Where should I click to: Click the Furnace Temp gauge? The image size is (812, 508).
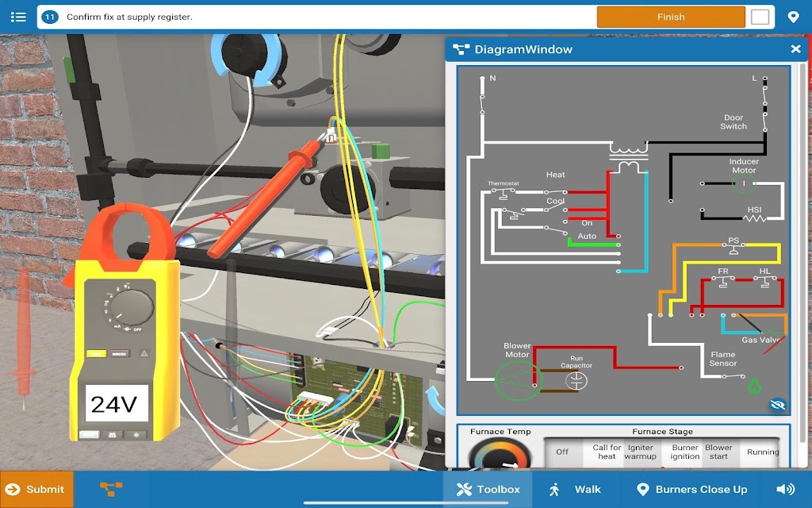tap(500, 454)
